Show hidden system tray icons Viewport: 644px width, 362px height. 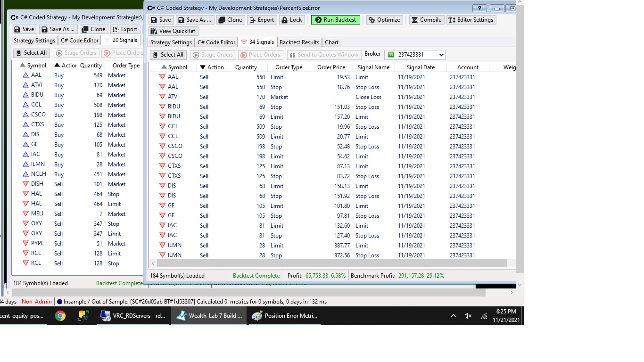coord(453,316)
